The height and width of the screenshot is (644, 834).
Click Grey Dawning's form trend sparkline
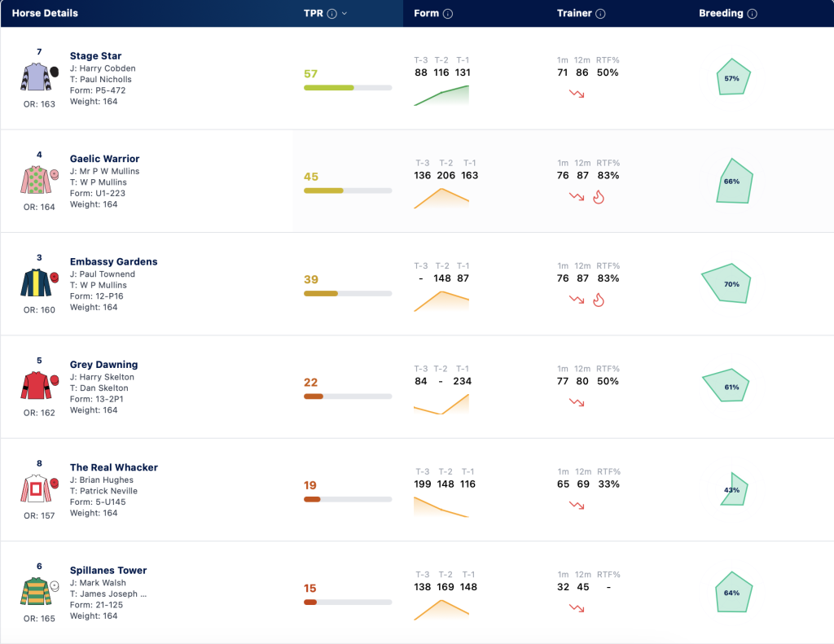[441, 404]
